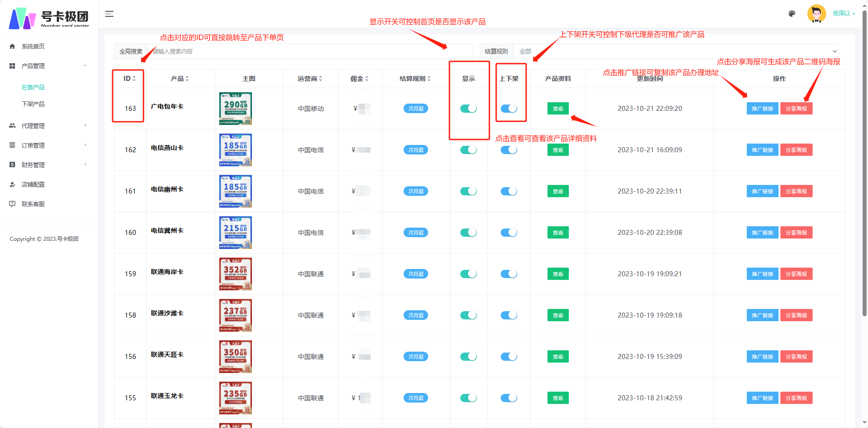868x428 pixels.
Task: Open the 岳泽以 user account dropdown
Action: pos(844,14)
